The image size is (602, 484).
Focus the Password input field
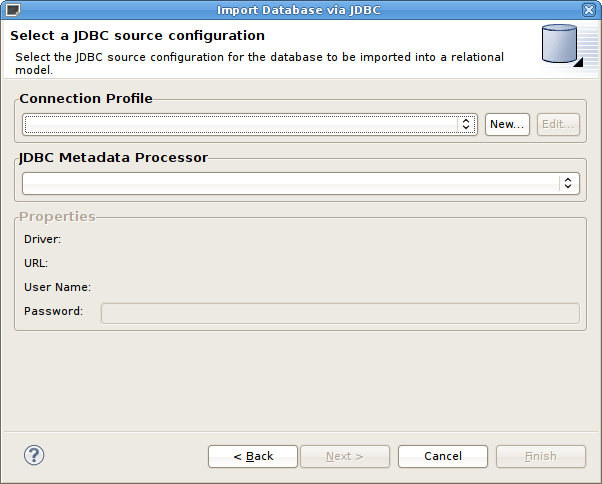pos(340,313)
